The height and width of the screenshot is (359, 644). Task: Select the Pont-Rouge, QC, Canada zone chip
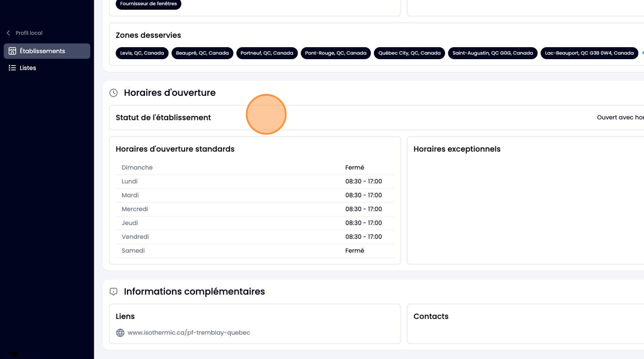pyautogui.click(x=336, y=53)
